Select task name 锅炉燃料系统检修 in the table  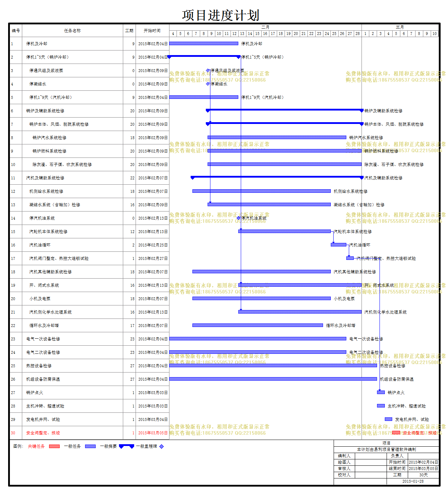(49, 151)
